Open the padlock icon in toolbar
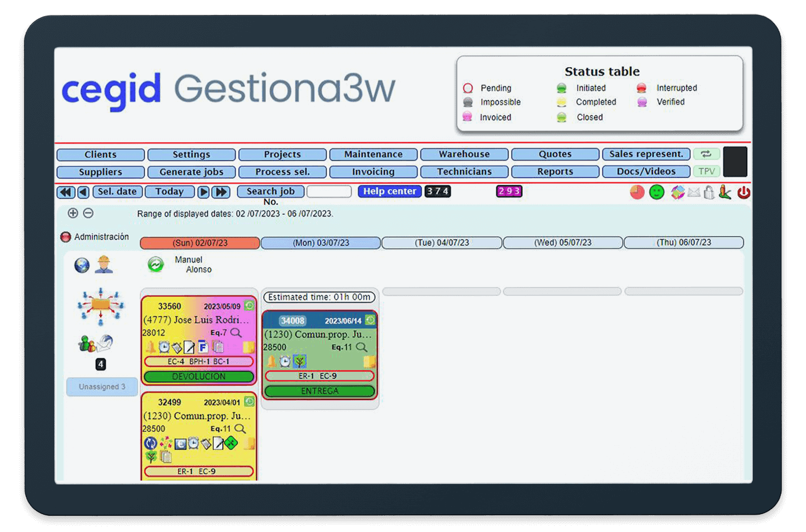806x532 pixels. coord(709,192)
